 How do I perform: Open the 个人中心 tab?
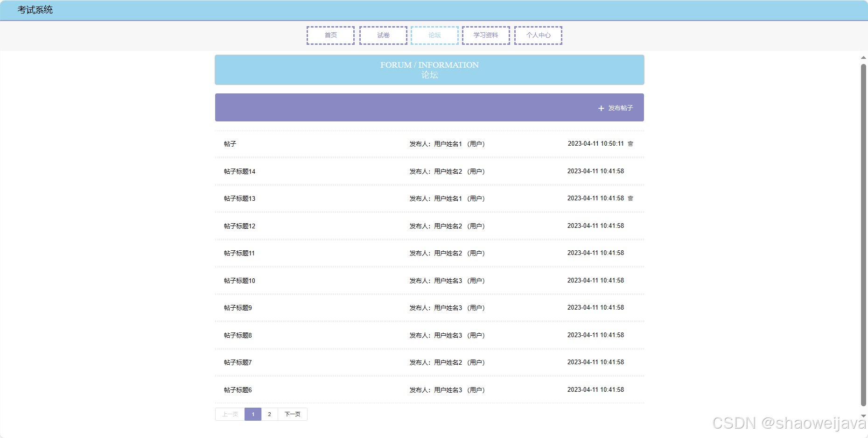538,35
